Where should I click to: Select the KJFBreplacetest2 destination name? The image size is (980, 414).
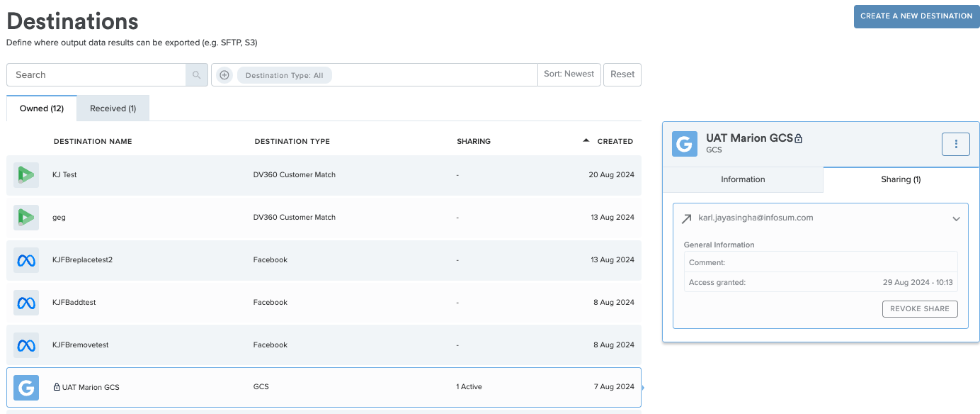82,259
